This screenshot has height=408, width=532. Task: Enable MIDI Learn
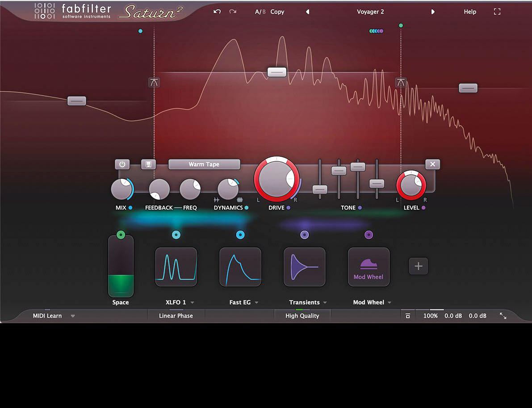[x=47, y=315]
